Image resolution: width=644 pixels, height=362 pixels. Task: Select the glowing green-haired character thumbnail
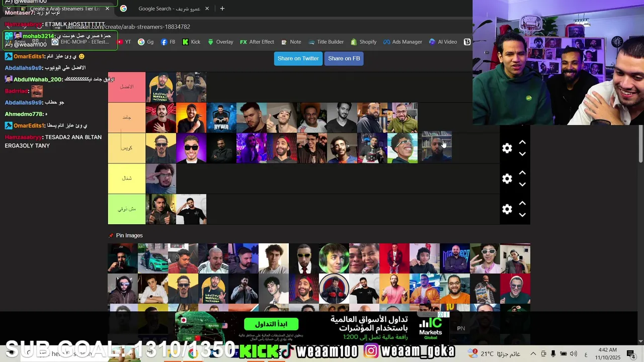pos(334,258)
